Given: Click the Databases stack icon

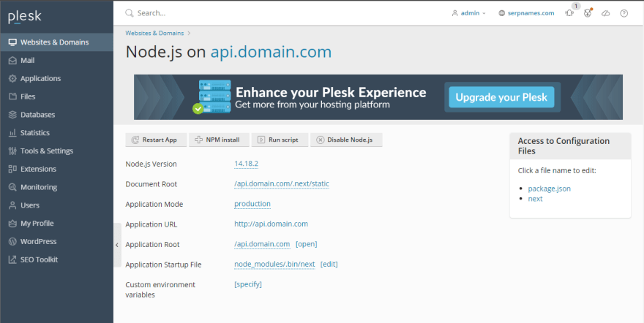Looking at the screenshot, I should click(x=12, y=114).
